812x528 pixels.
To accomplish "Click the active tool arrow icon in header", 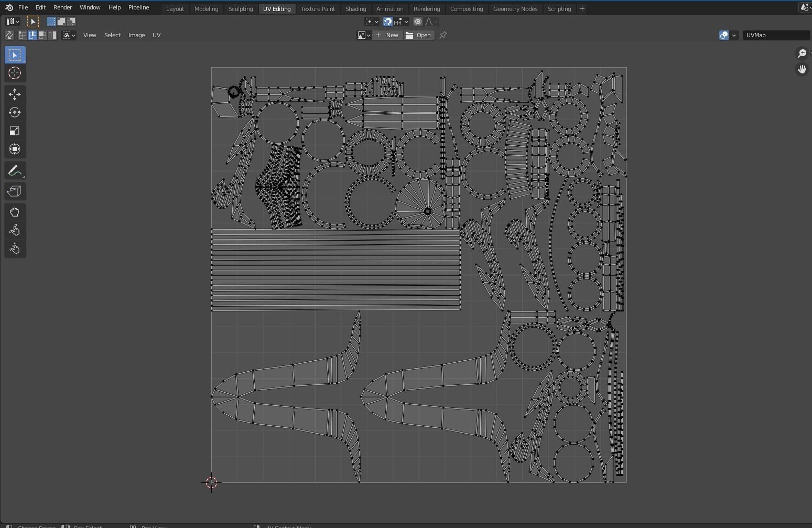I will click(x=33, y=21).
